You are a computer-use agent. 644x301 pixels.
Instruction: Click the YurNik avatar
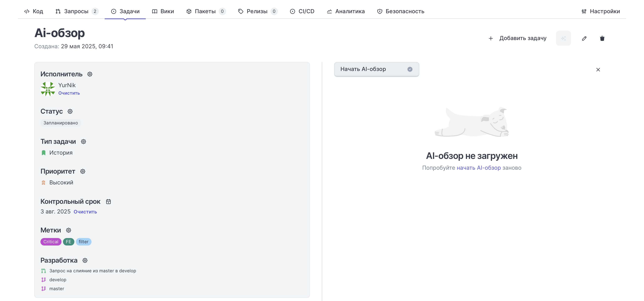pyautogui.click(x=48, y=89)
